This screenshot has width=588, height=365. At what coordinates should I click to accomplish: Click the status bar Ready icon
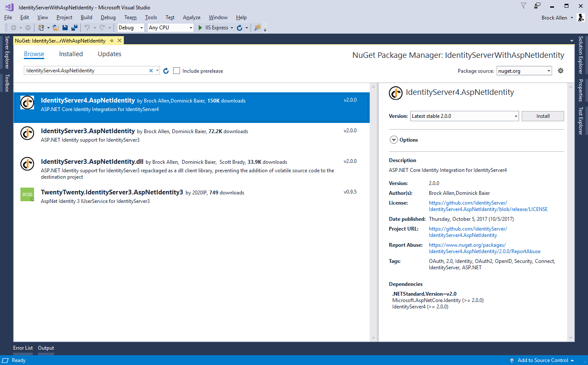[x=6, y=360]
